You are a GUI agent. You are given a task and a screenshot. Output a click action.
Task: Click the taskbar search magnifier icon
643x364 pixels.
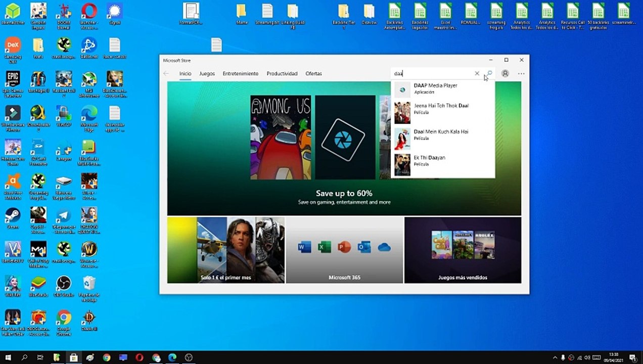(24, 357)
